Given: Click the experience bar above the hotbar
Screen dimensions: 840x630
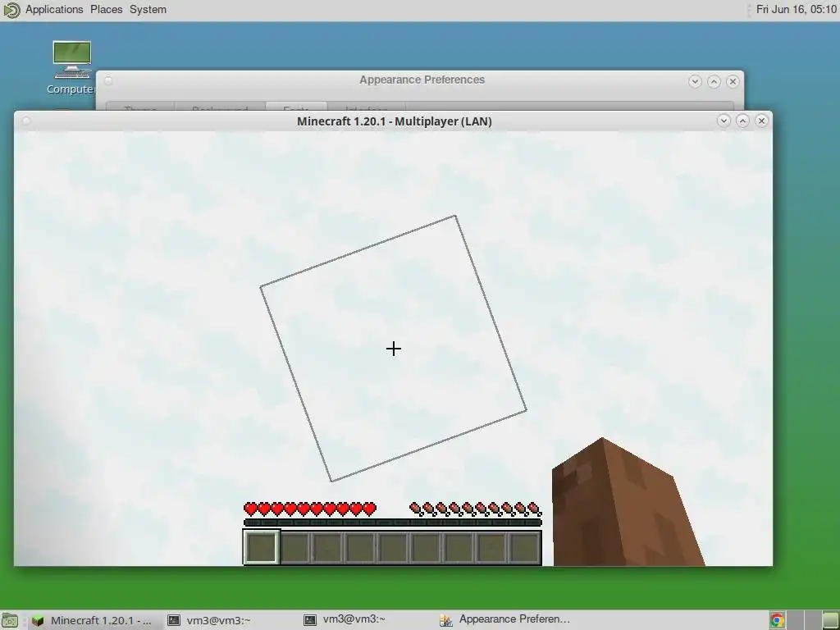Looking at the screenshot, I should point(393,523).
